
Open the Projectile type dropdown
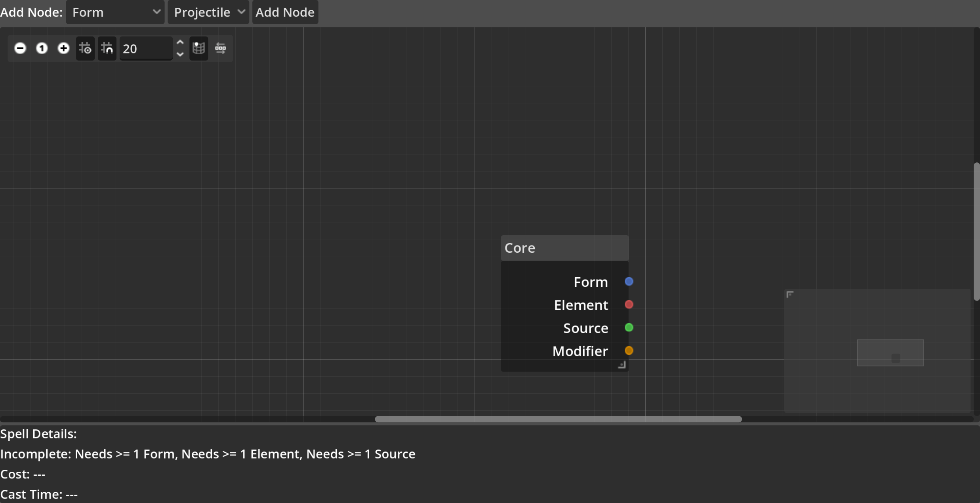coord(208,12)
